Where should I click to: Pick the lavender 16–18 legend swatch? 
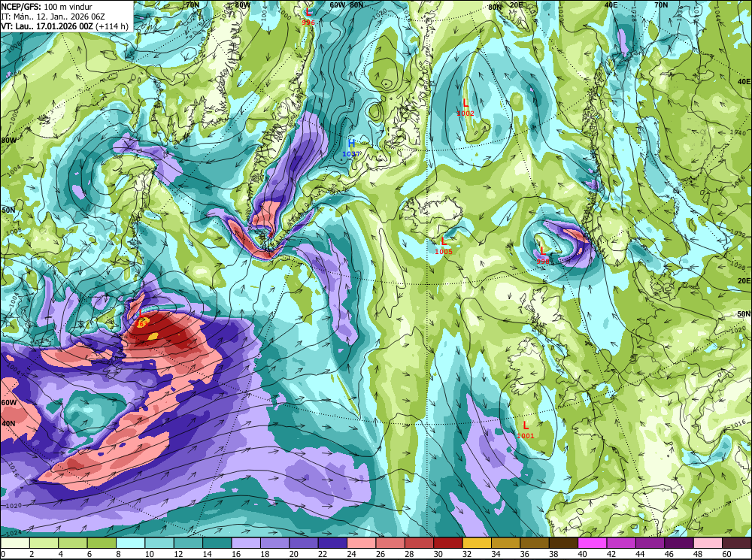pos(246,543)
